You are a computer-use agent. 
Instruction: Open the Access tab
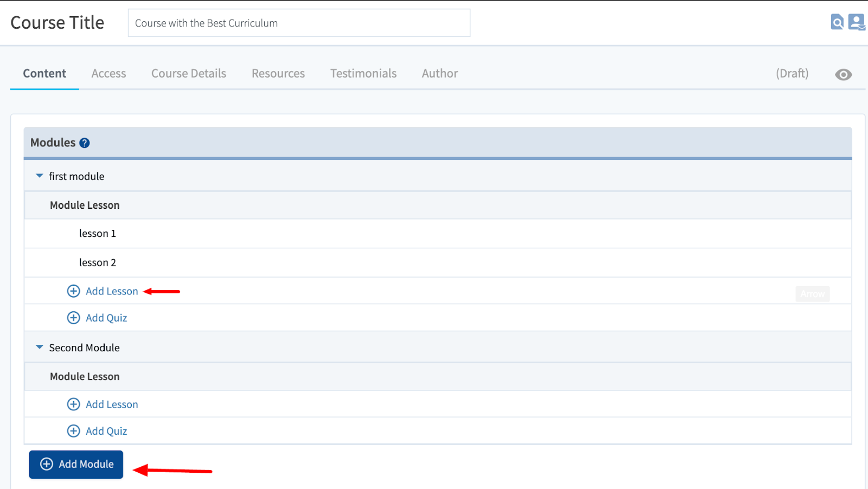click(x=108, y=74)
